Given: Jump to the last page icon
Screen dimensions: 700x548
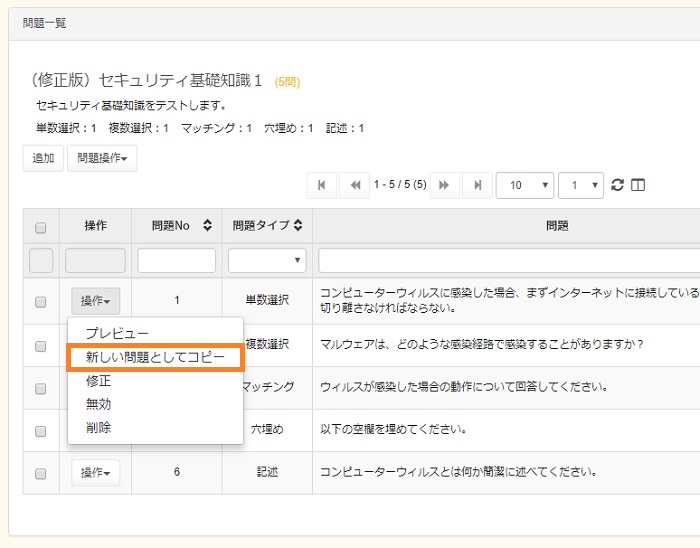Looking at the screenshot, I should 478,185.
